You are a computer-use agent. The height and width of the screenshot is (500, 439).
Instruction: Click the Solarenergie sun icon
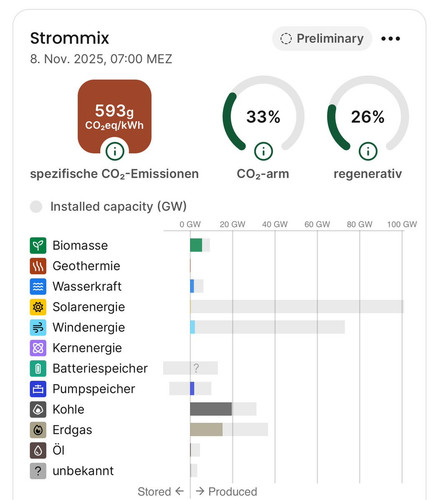(x=38, y=307)
